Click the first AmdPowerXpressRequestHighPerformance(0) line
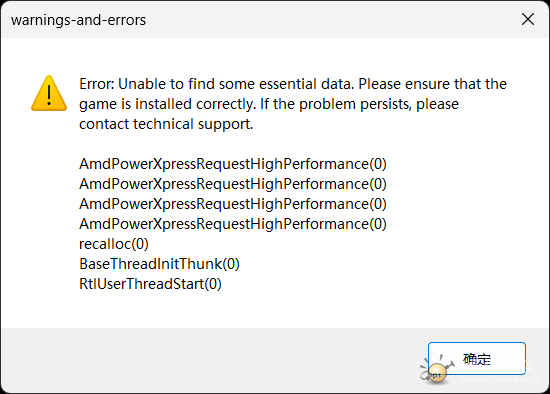This screenshot has height=394, width=550. point(233,164)
